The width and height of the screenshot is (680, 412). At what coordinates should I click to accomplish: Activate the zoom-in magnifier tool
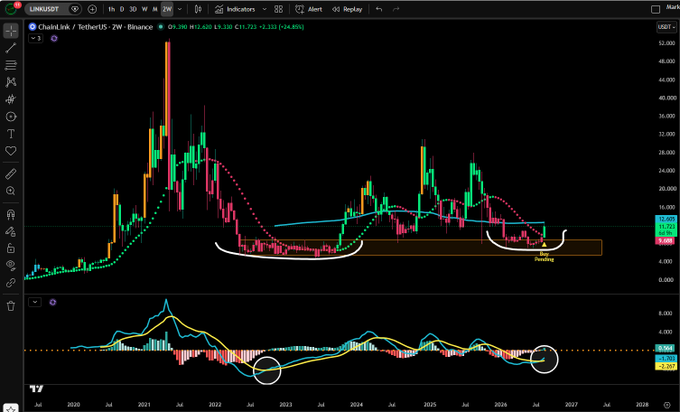point(11,191)
